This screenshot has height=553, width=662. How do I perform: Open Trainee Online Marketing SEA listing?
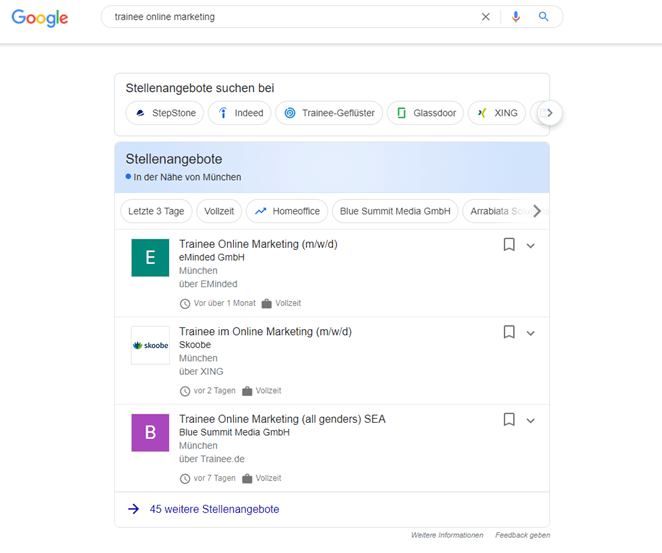(282, 419)
